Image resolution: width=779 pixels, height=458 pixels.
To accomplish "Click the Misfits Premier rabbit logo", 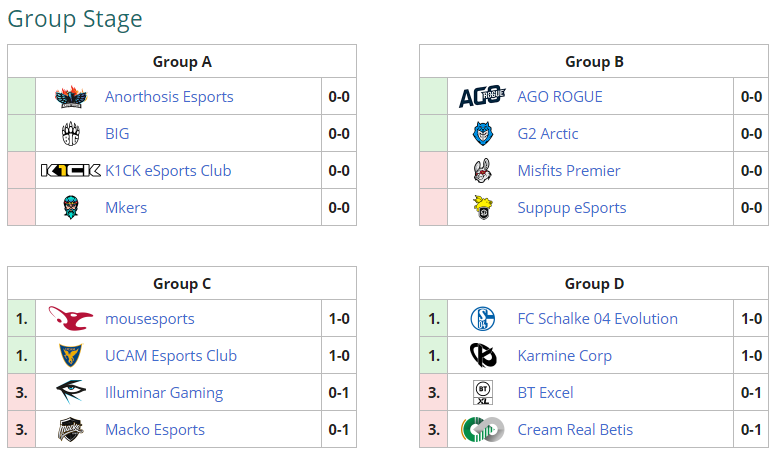I will pos(482,171).
